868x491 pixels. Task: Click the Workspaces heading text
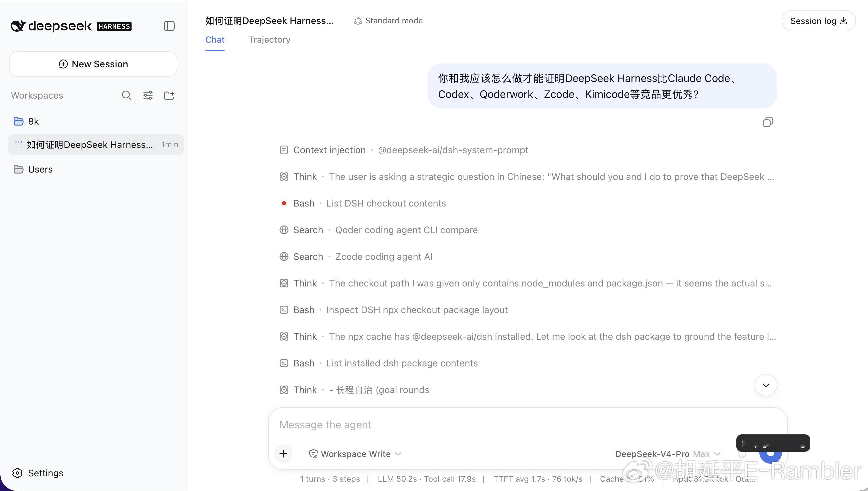[x=37, y=95]
